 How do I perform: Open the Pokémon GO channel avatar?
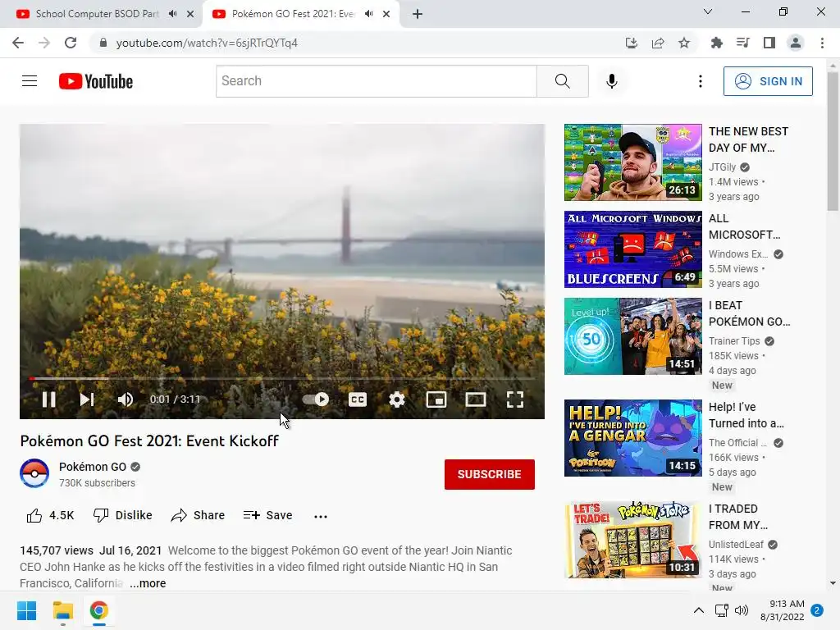34,473
